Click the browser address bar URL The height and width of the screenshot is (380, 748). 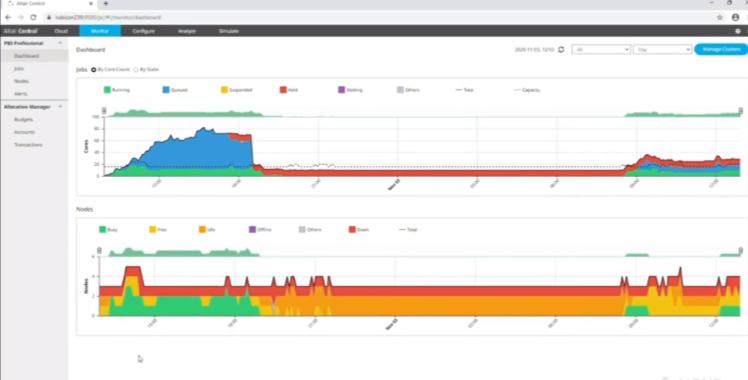tap(108, 17)
